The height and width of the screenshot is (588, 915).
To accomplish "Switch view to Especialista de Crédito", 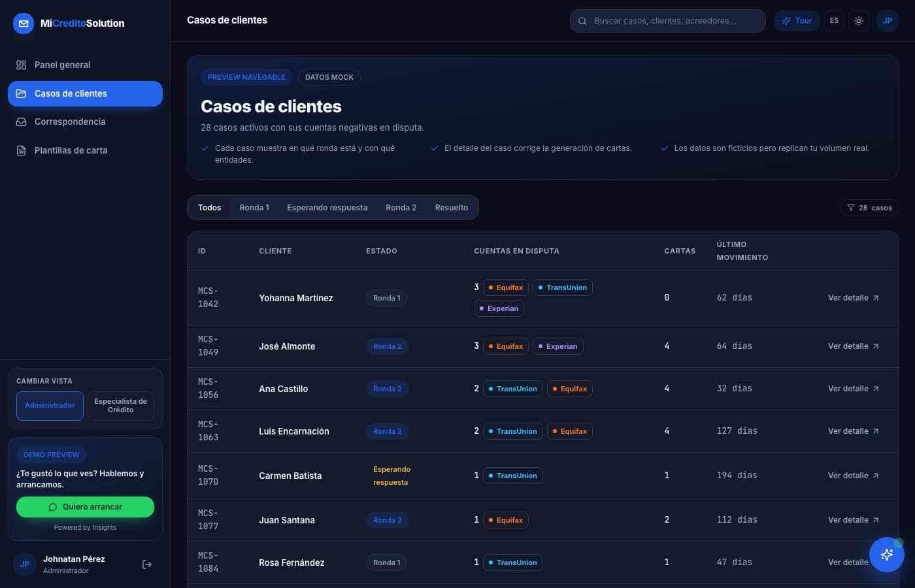I will (x=121, y=406).
